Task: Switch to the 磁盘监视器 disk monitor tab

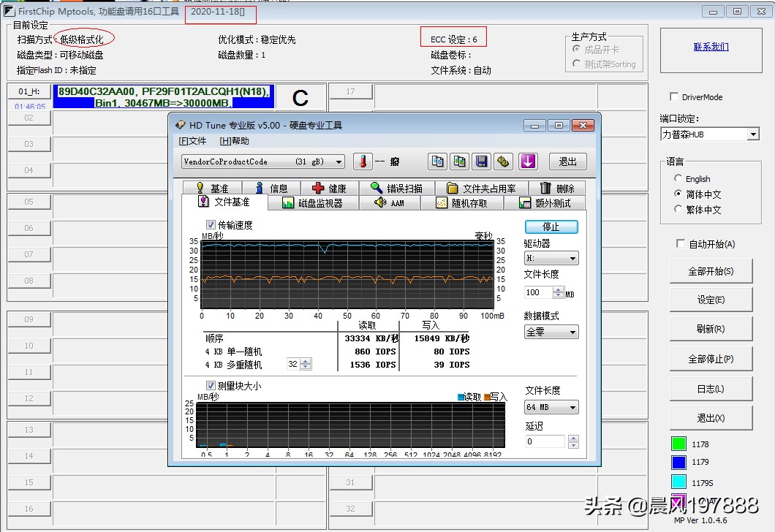Action: [313, 203]
